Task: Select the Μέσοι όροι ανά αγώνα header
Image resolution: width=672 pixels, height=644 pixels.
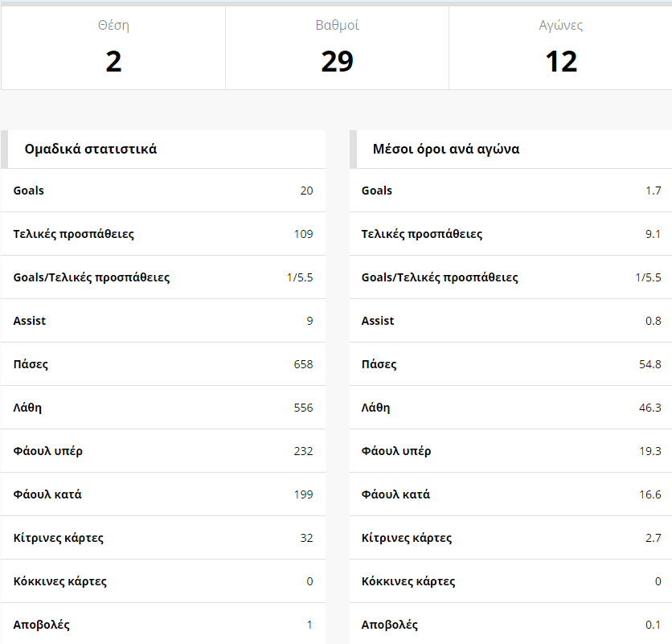Action: coord(446,149)
